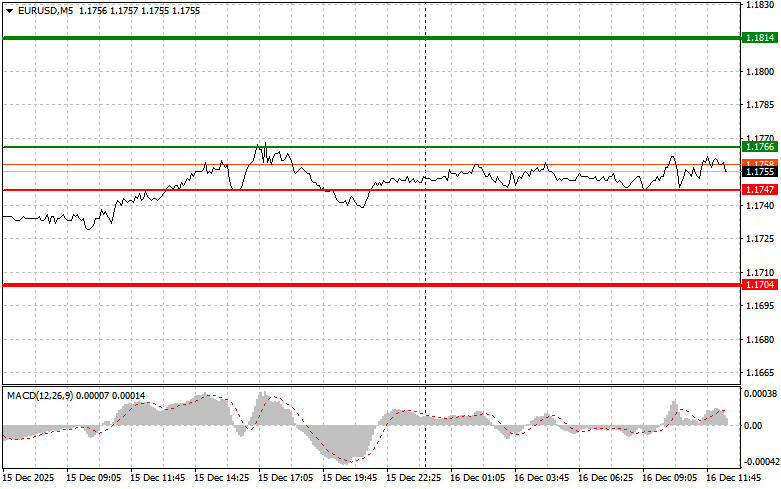
Task: Select the green 1.1766 price level label
Action: (x=759, y=146)
